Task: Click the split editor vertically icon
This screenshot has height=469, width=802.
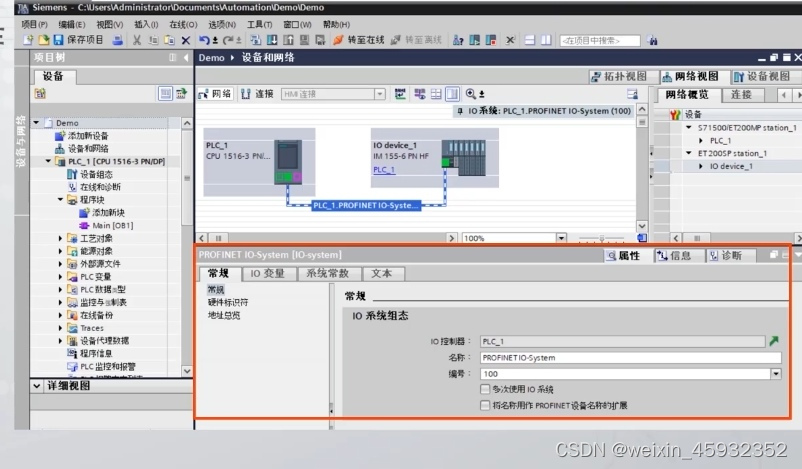Action: pos(546,40)
